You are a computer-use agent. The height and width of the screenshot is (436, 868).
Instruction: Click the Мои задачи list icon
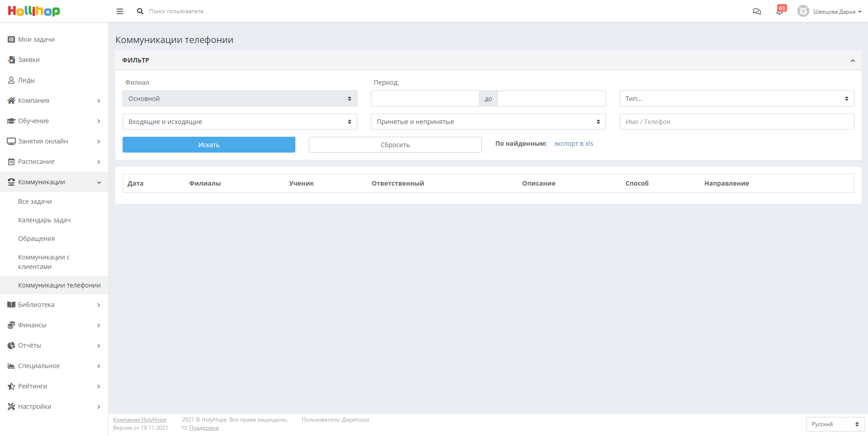[x=11, y=39]
